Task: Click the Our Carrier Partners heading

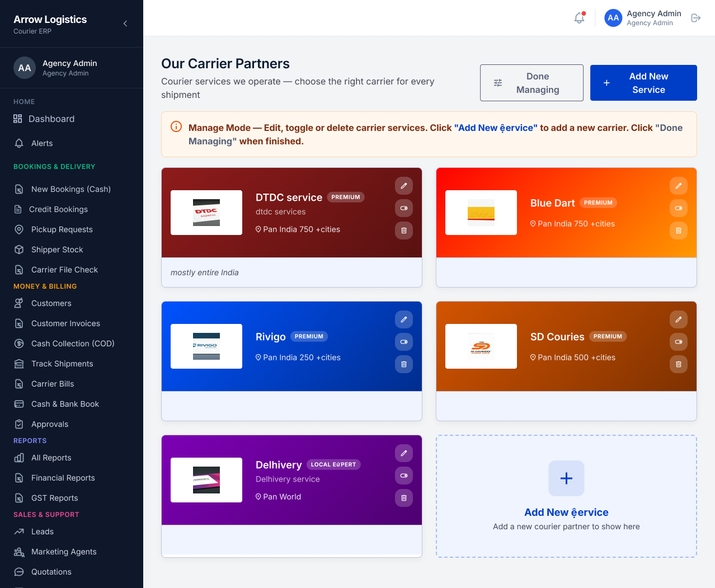Action: tap(225, 64)
